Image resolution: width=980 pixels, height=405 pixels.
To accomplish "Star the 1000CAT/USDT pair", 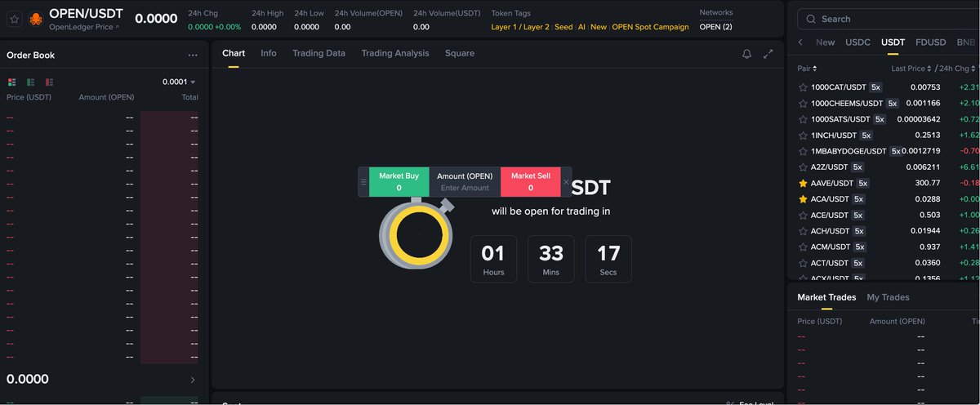I will [803, 87].
